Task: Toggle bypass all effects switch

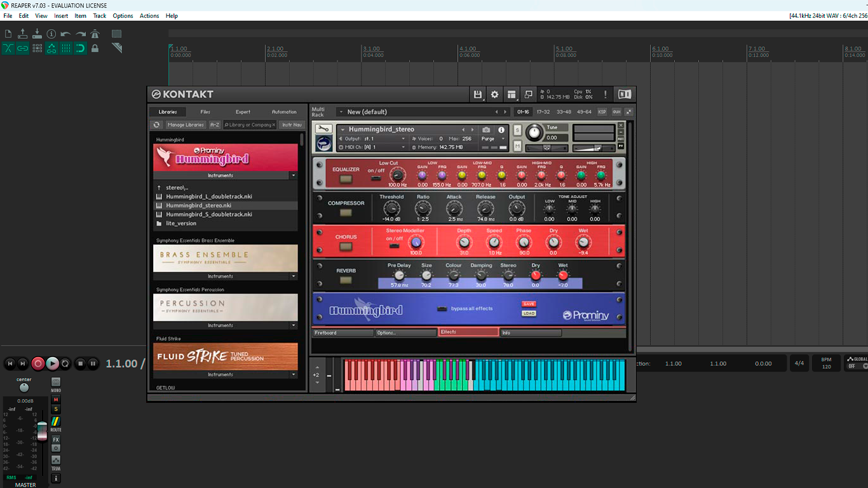Action: coord(442,309)
